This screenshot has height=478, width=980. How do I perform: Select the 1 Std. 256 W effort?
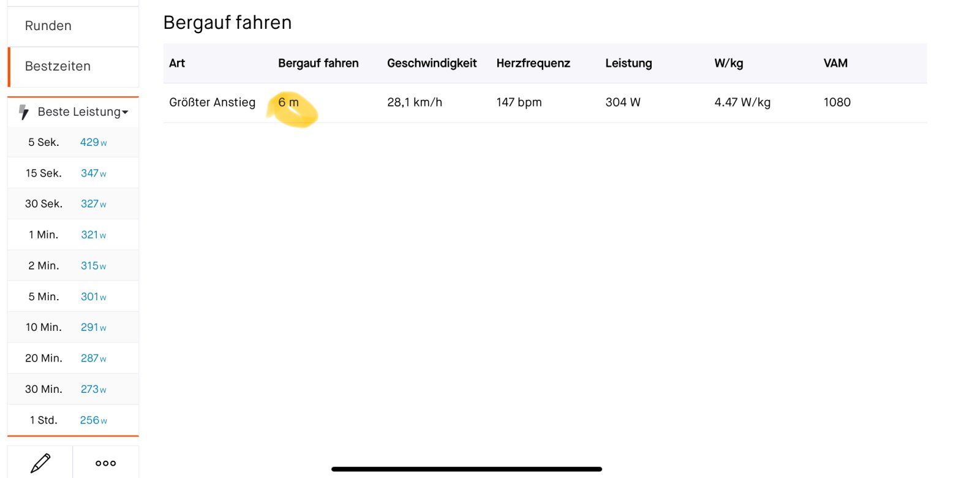tap(73, 420)
